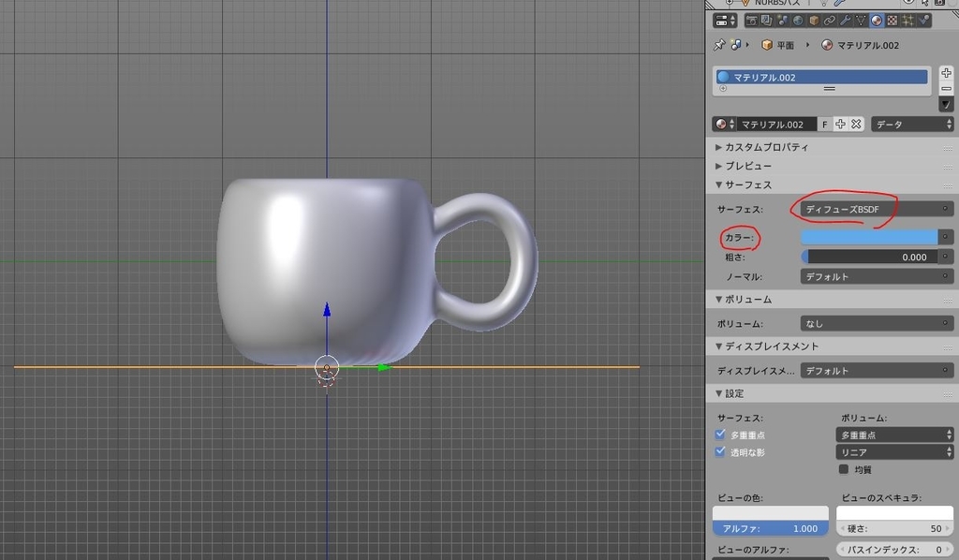Click the green Y-axis manipulator arrow

pyautogui.click(x=383, y=367)
